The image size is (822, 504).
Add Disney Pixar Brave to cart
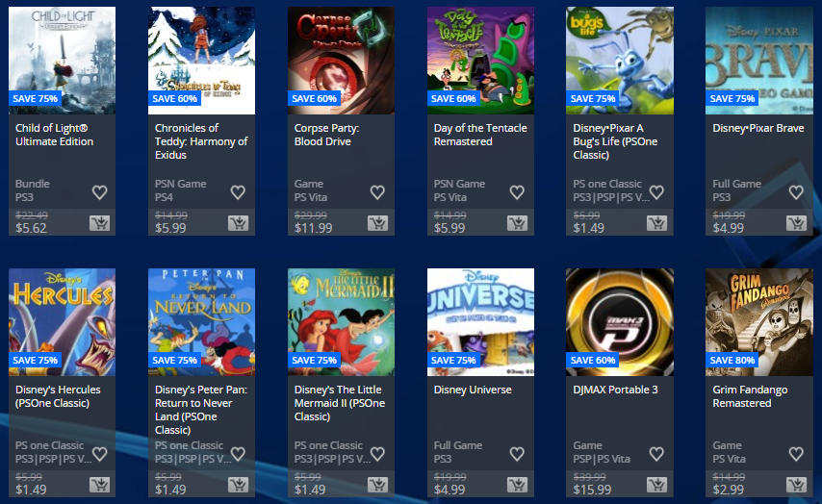point(796,223)
